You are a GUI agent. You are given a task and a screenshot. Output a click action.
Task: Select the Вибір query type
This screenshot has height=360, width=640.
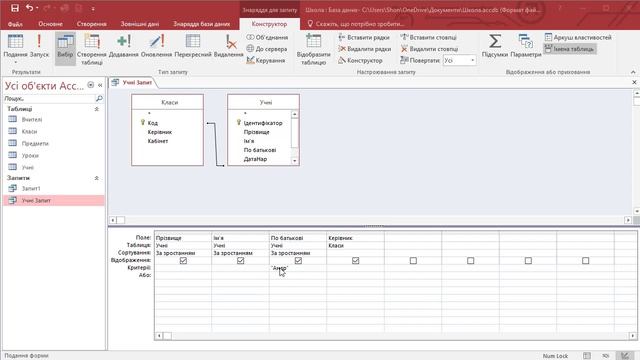coord(65,49)
